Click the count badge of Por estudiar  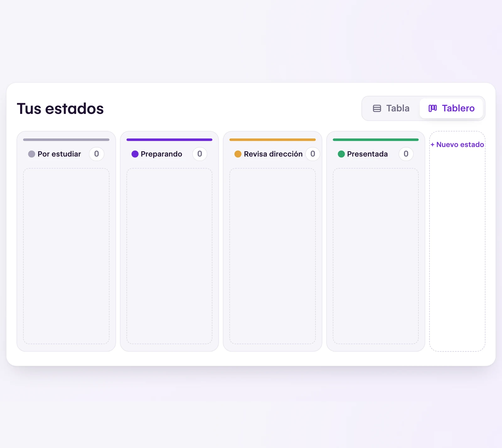(x=97, y=154)
